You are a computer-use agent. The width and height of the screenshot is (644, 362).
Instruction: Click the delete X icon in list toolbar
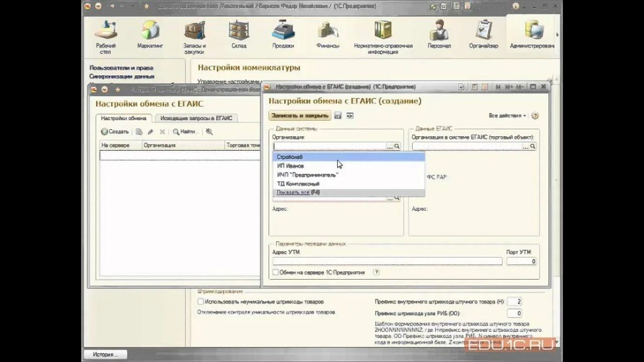click(162, 132)
